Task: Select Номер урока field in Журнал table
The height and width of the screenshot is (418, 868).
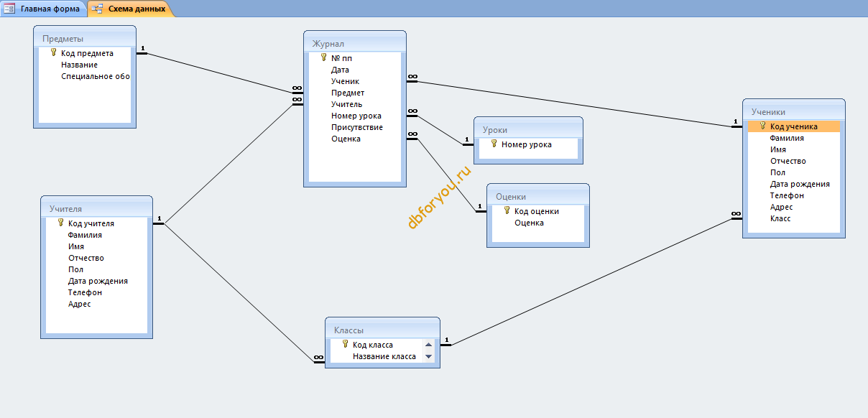Action: click(x=355, y=116)
